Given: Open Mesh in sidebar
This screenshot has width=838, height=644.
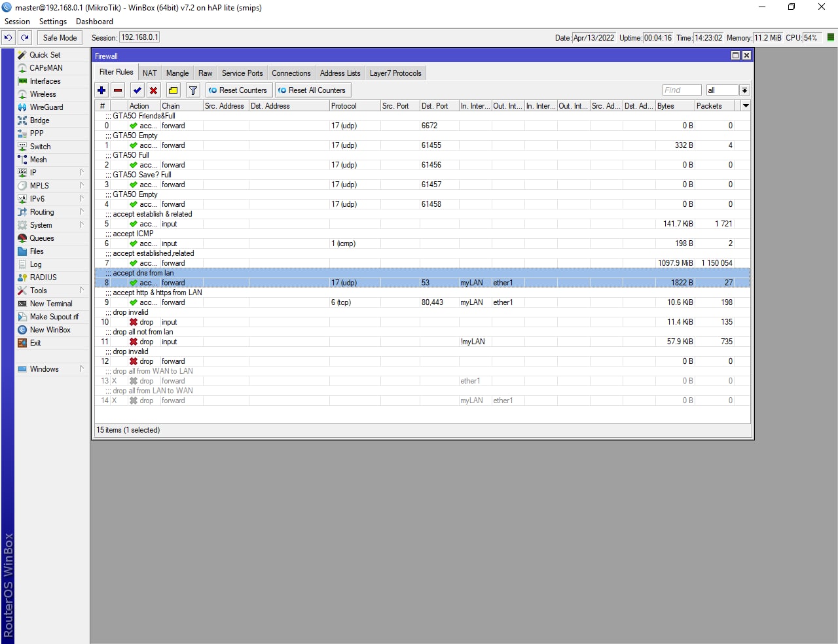Looking at the screenshot, I should pyautogui.click(x=52, y=160).
